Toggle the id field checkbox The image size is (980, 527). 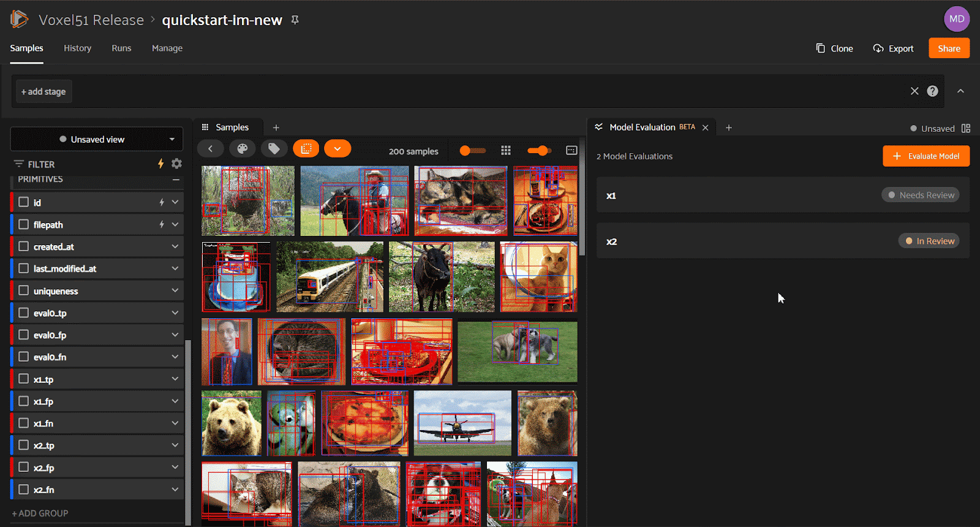24,202
